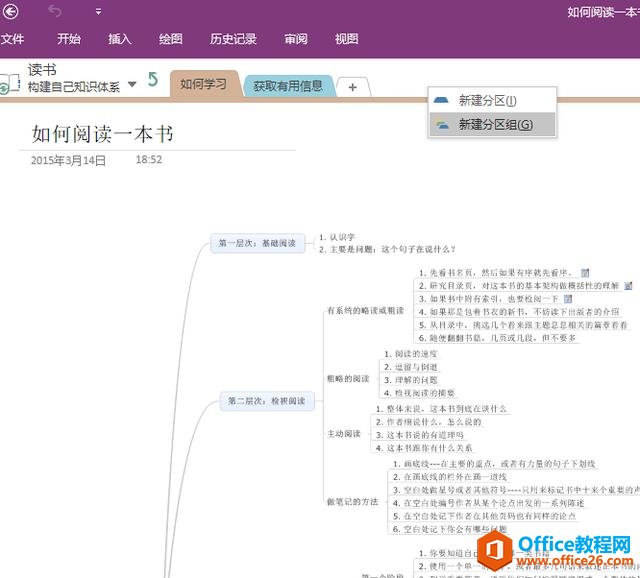Open the 文件 menu
Image resolution: width=640 pixels, height=578 pixels.
12,39
